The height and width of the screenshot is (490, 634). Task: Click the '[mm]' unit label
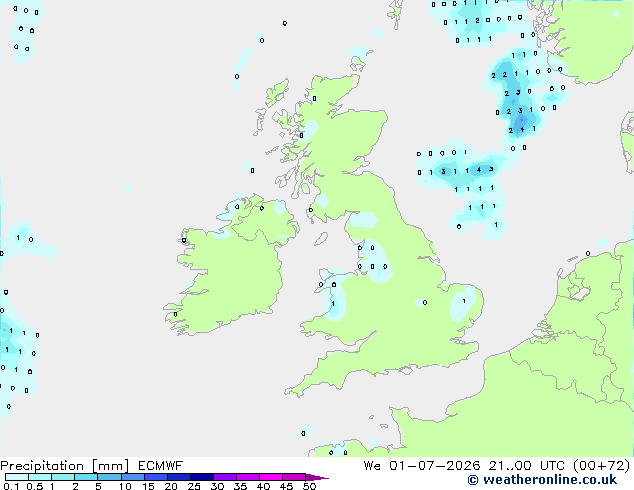110,466
